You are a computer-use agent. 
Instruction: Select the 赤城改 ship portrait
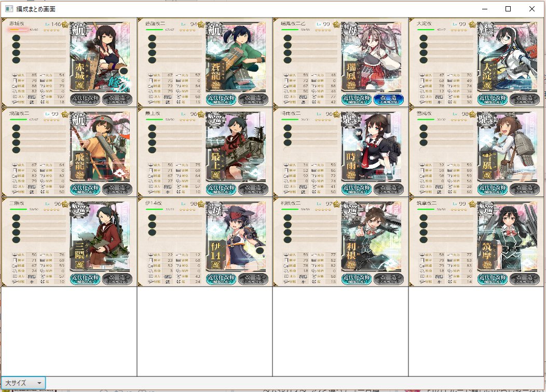(100, 57)
